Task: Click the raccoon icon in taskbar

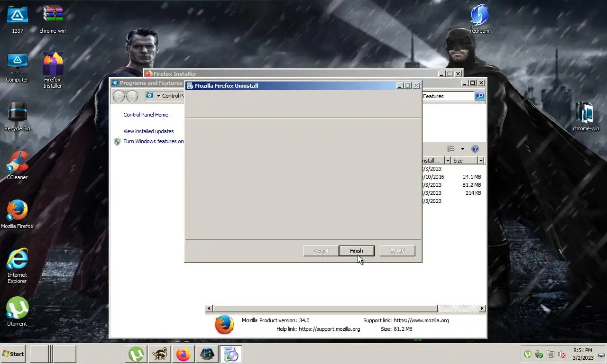Action: [x=160, y=354]
